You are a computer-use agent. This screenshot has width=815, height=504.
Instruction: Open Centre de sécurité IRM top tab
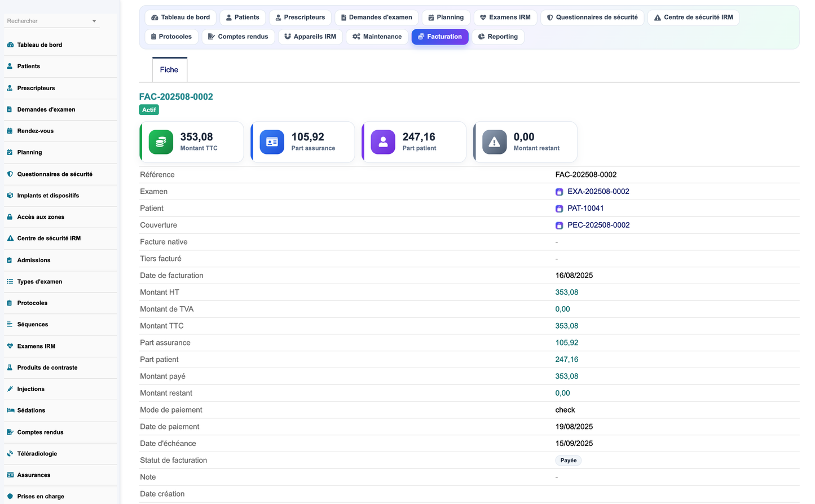(694, 17)
